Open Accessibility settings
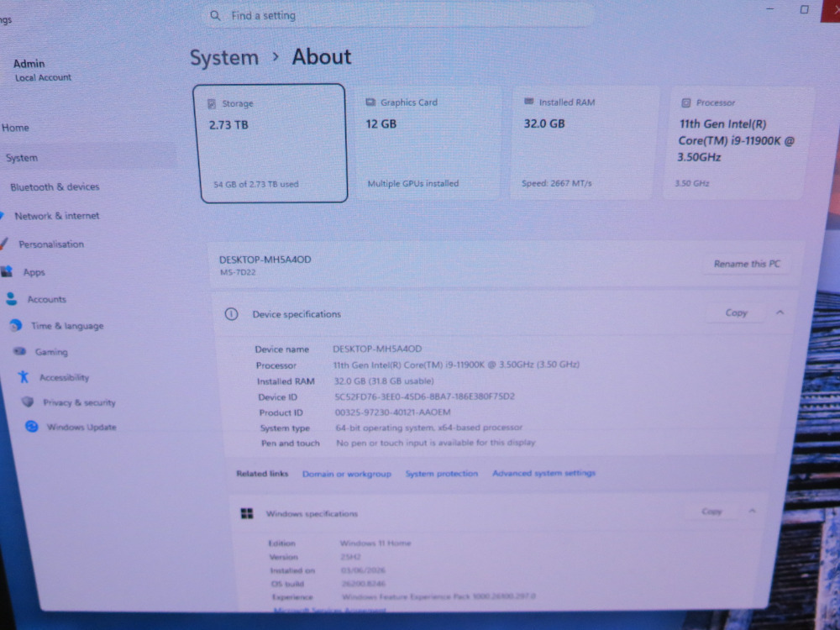840x630 pixels. click(x=65, y=378)
